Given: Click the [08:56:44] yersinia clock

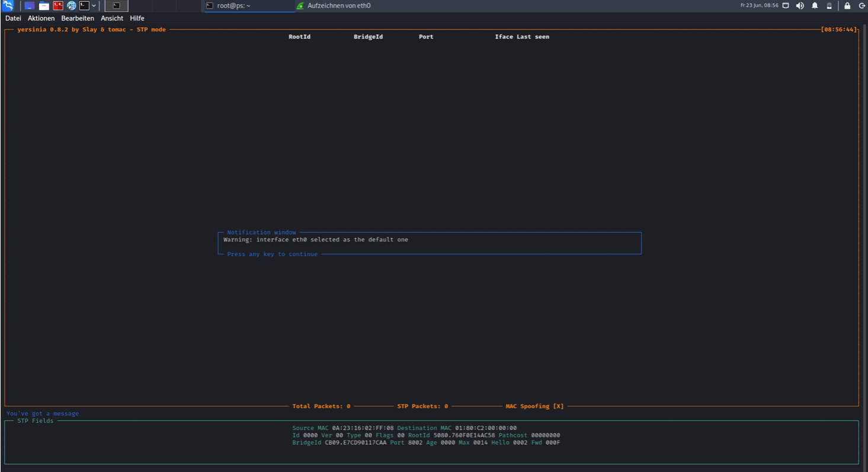Looking at the screenshot, I should pyautogui.click(x=839, y=29).
